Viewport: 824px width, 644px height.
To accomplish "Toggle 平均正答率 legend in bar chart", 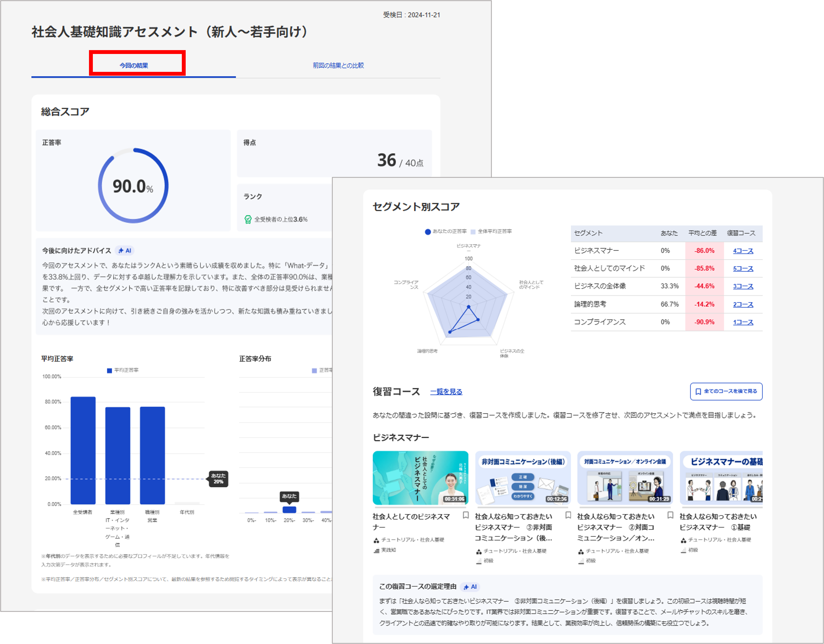I will tap(123, 370).
